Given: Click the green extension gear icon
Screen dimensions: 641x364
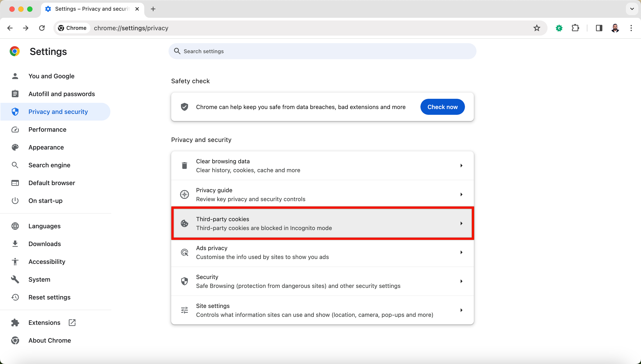Looking at the screenshot, I should click(x=559, y=28).
